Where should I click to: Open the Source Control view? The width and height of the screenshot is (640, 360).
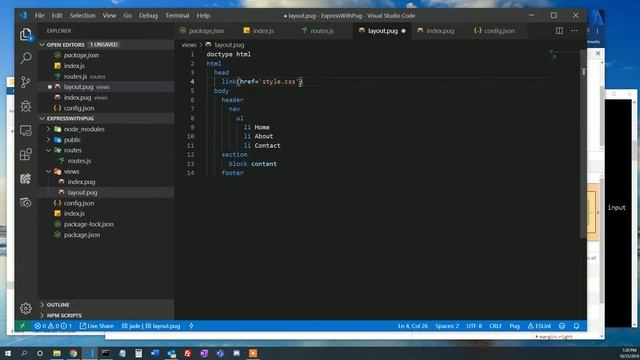tap(26, 82)
